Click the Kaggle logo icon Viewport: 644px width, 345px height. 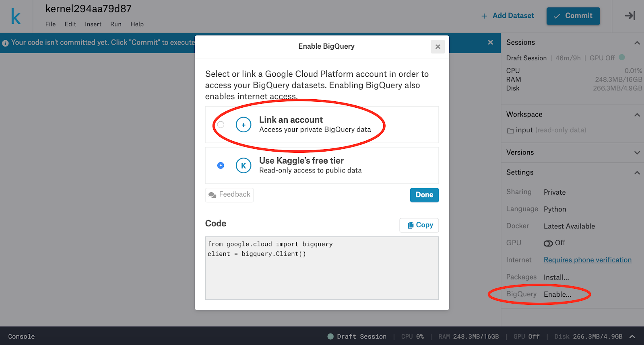(16, 16)
